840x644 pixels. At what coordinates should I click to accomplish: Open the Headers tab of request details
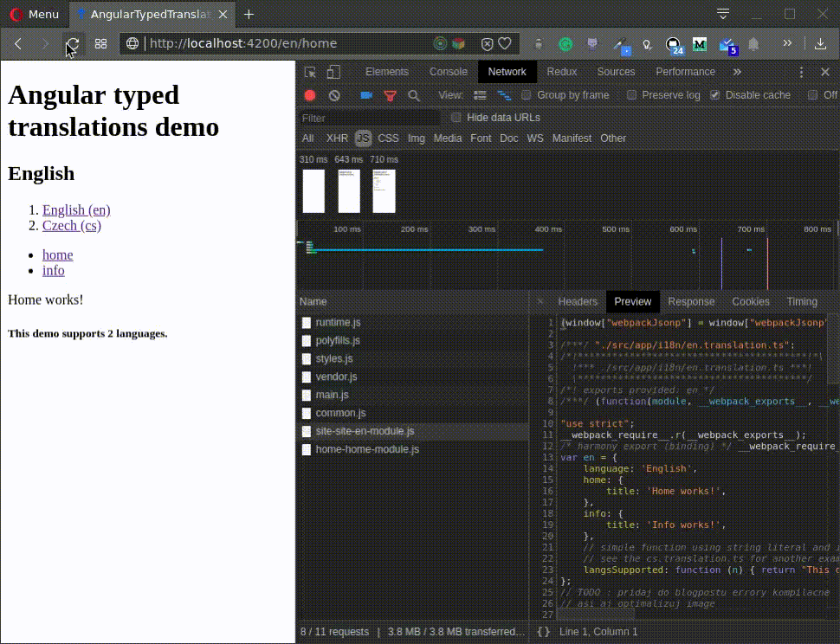(577, 302)
